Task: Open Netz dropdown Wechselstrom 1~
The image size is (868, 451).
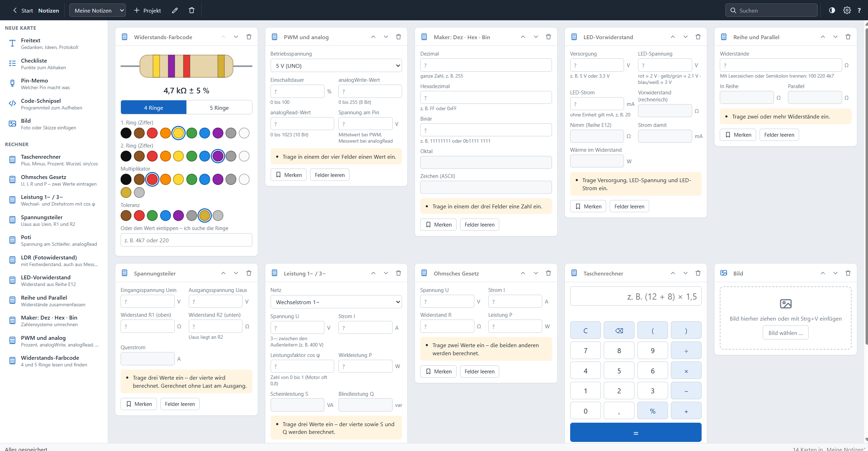Action: click(x=336, y=302)
